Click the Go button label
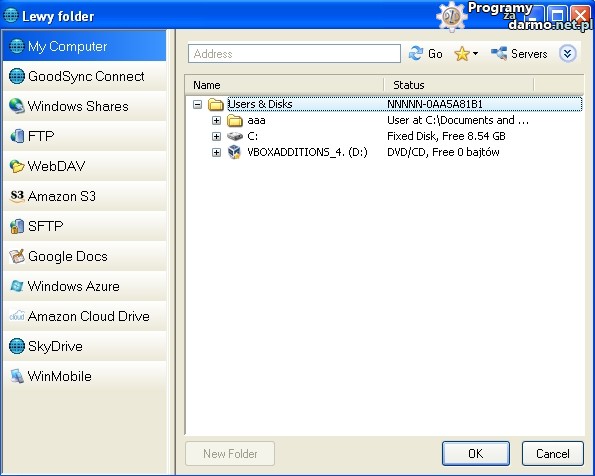 [435, 54]
